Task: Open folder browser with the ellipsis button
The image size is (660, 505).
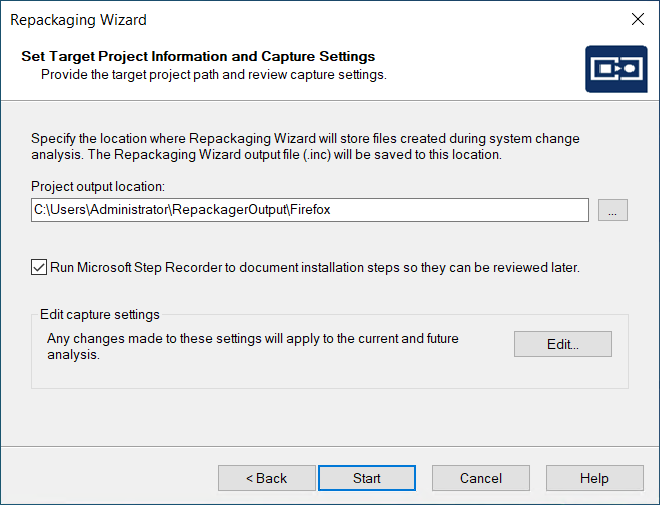Action: click(612, 210)
